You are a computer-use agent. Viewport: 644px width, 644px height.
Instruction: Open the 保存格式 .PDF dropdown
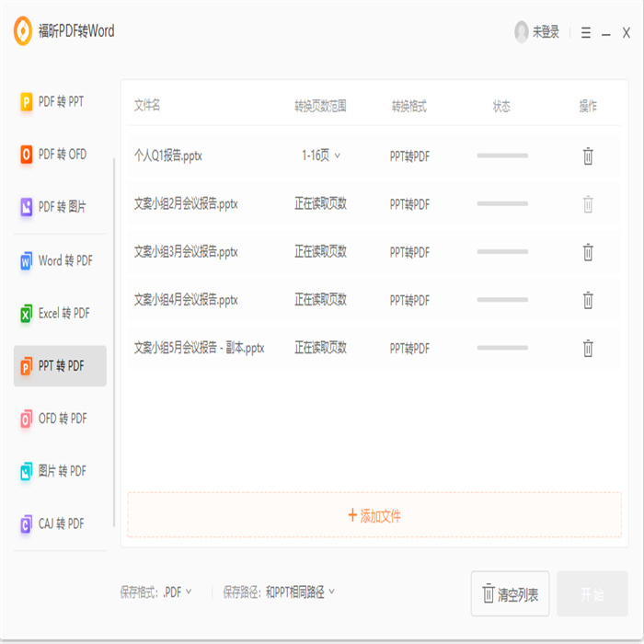tap(178, 592)
